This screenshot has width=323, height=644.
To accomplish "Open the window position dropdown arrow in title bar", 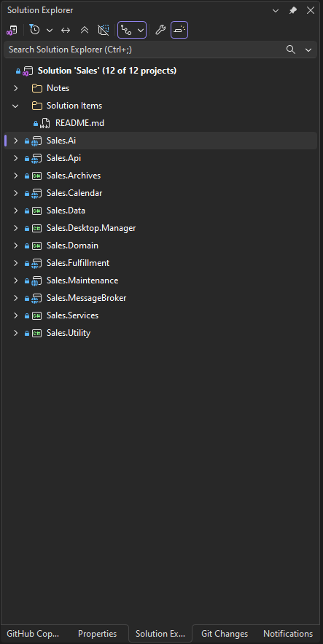I will (x=276, y=10).
